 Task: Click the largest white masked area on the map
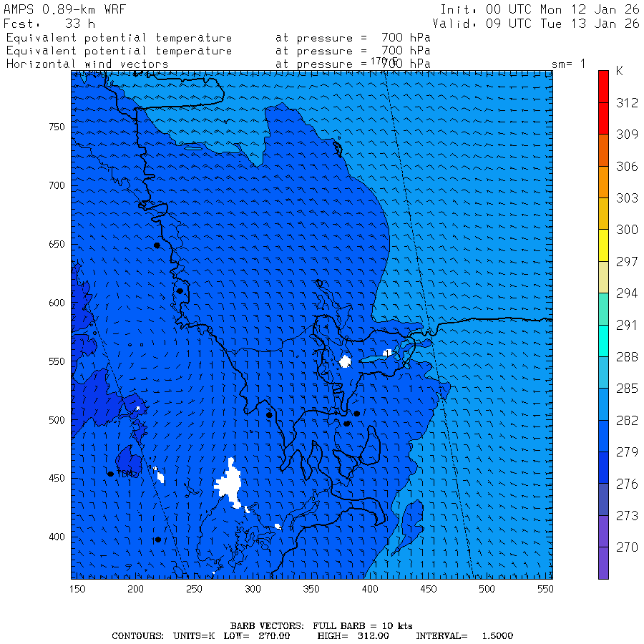click(x=229, y=484)
